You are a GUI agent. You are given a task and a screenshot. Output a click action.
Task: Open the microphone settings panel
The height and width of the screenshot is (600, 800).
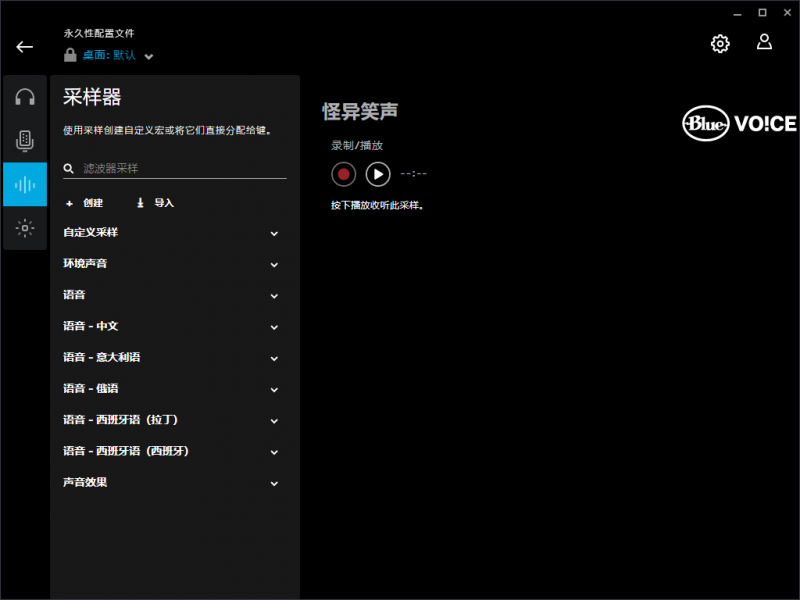click(x=24, y=140)
